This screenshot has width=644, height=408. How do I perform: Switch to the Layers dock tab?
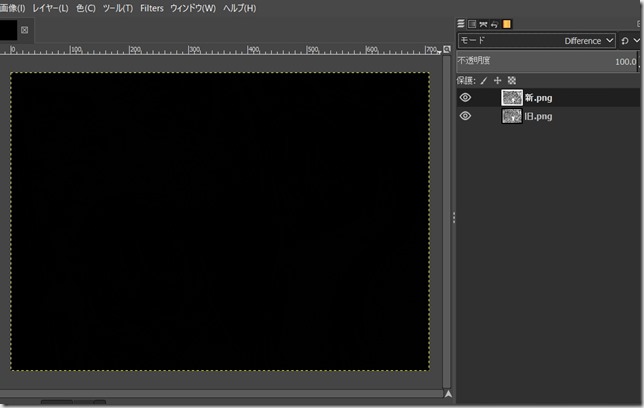tap(461, 23)
